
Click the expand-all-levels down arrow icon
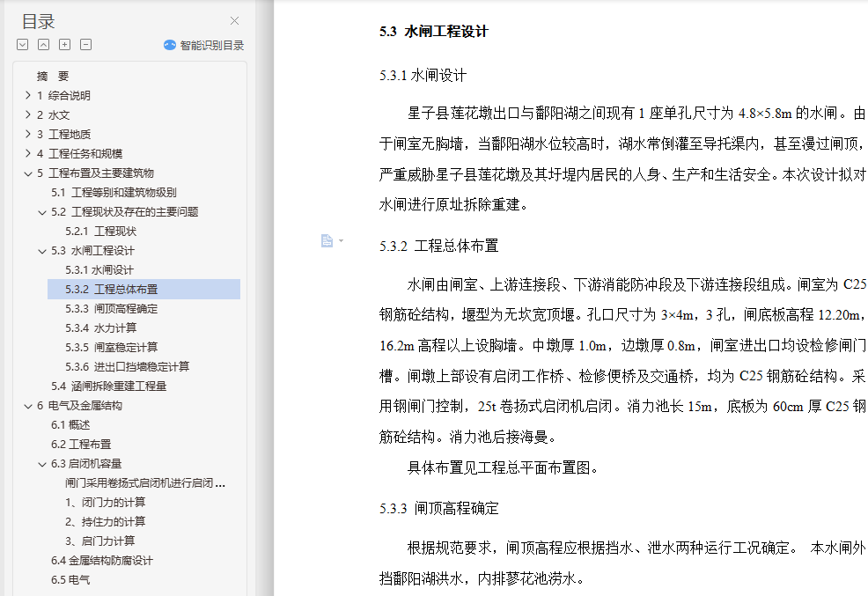tap(23, 45)
